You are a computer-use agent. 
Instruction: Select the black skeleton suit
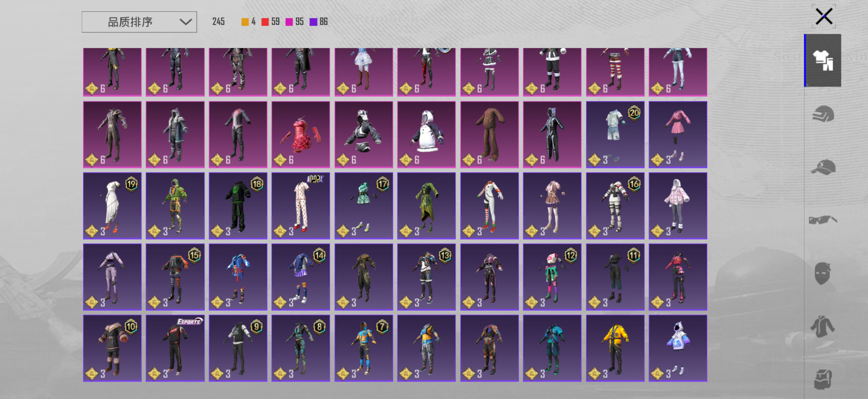552,135
